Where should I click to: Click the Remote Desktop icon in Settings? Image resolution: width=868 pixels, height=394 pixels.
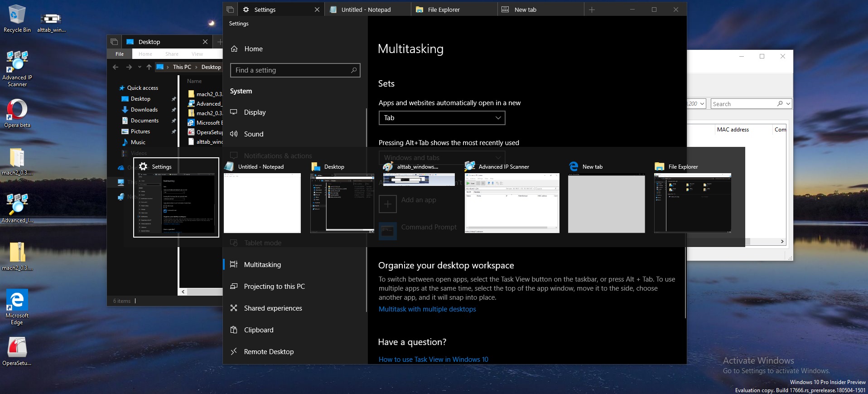click(234, 351)
